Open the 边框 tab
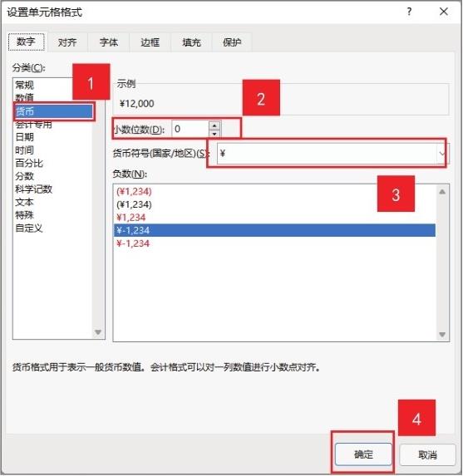Screen dimensions: 463x476 (x=150, y=42)
